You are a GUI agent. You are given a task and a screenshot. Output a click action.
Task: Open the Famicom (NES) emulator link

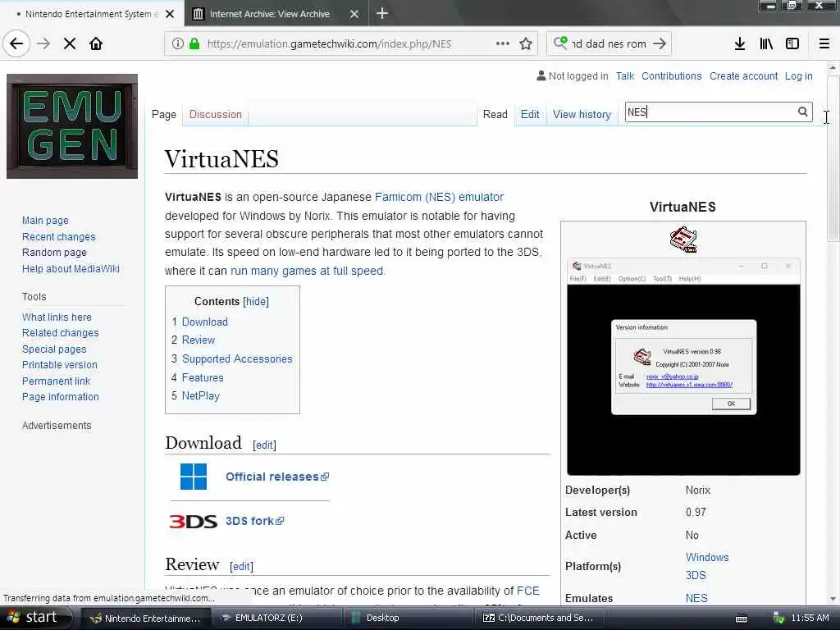point(440,197)
